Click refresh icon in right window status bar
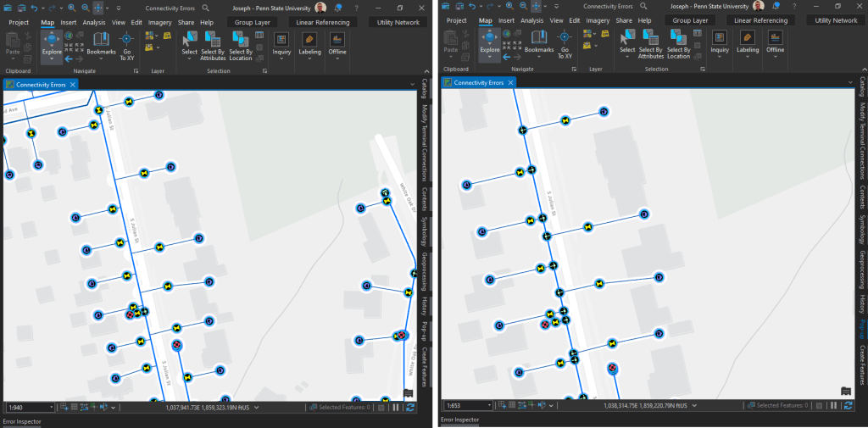Image resolution: width=868 pixels, height=428 pixels. (x=849, y=407)
